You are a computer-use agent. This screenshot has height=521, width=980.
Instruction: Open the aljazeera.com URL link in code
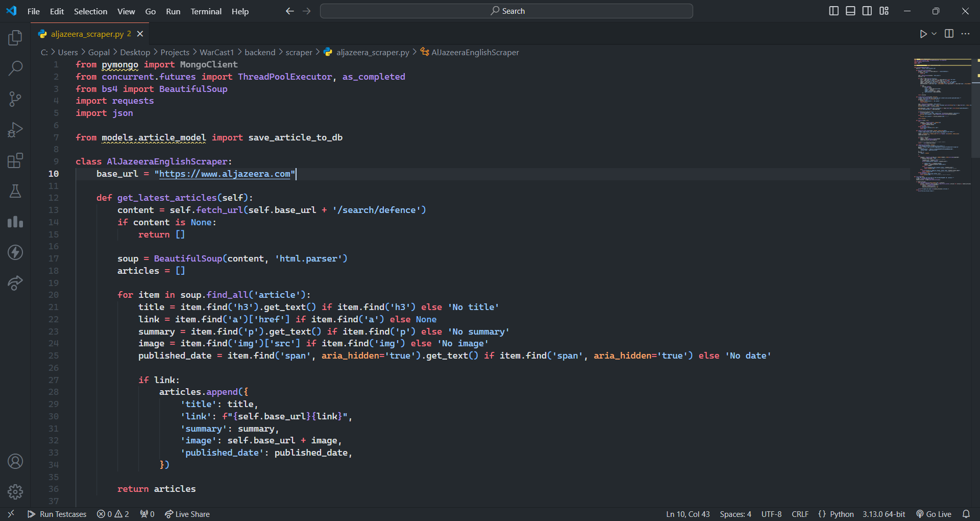click(225, 174)
